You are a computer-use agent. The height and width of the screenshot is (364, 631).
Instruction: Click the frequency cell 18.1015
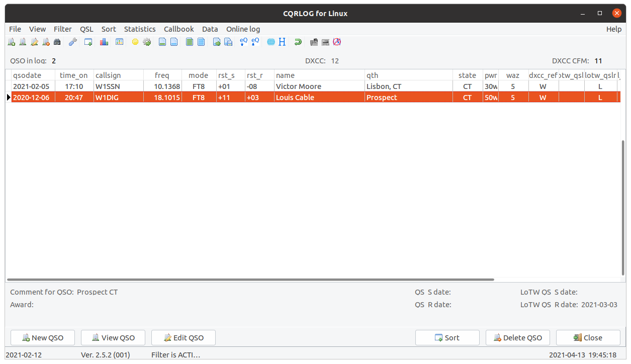(162, 98)
